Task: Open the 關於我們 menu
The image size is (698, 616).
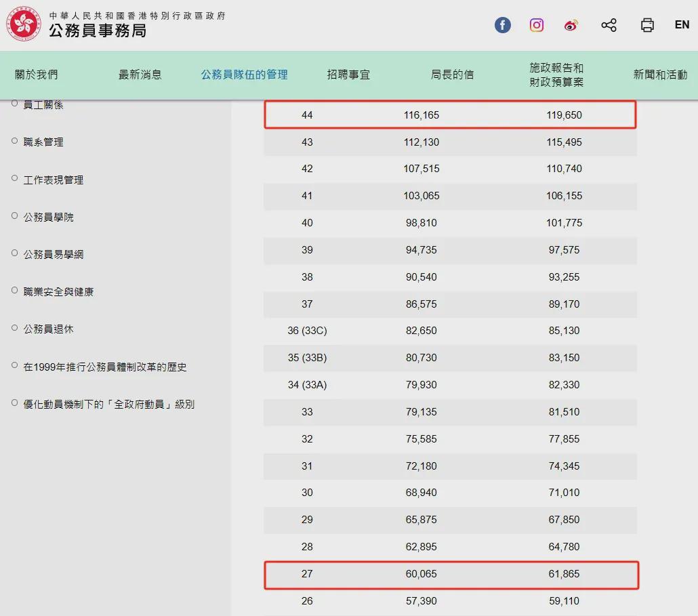Action: coord(37,75)
